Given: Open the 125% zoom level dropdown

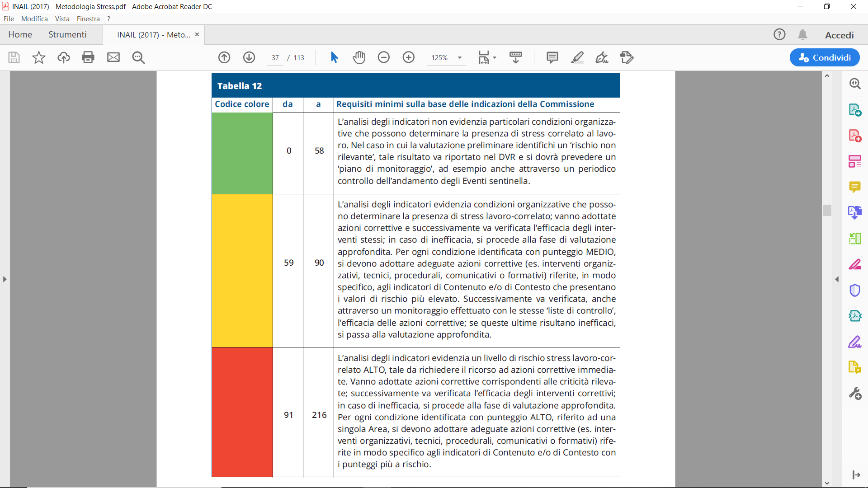Looking at the screenshot, I should coord(460,58).
